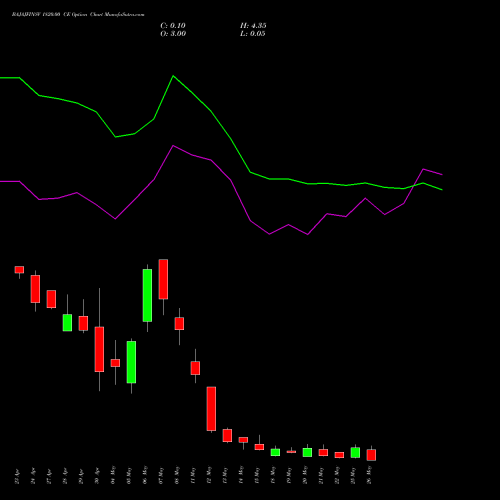Click the chart title text RAJAJFINSV CE Options
Screen dimensions: 500x500
[78, 15]
